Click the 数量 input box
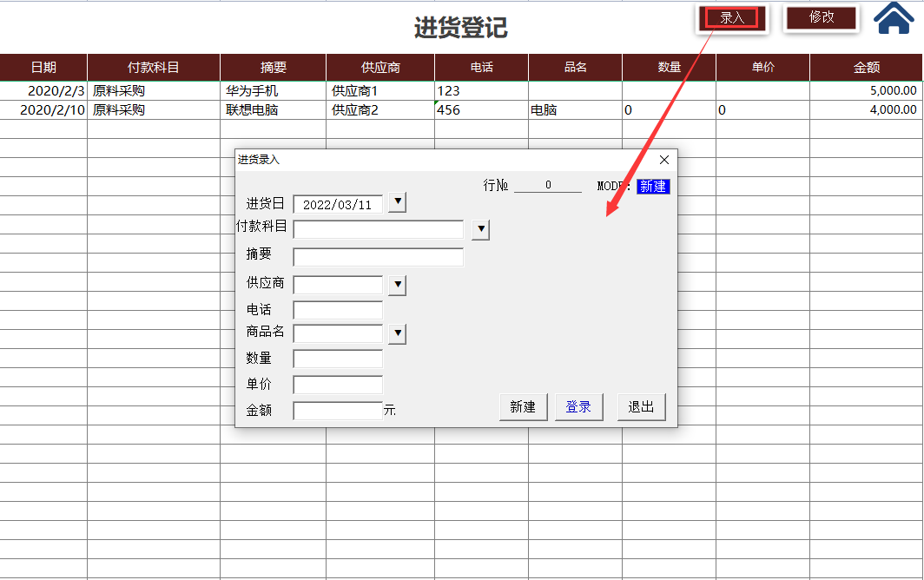The height and width of the screenshot is (580, 924). [x=339, y=358]
